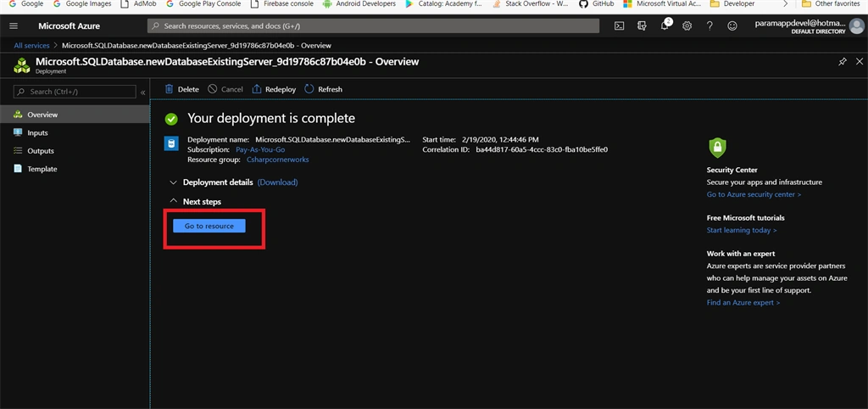Click the start time 2/19/2020, 12:44:46 PM
The image size is (868, 409).
coord(500,140)
